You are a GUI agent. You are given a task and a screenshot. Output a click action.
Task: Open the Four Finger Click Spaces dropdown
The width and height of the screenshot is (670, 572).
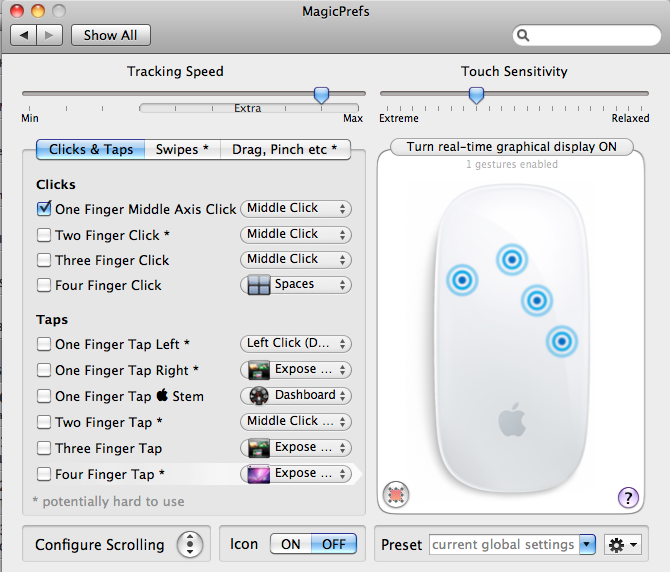(x=296, y=285)
